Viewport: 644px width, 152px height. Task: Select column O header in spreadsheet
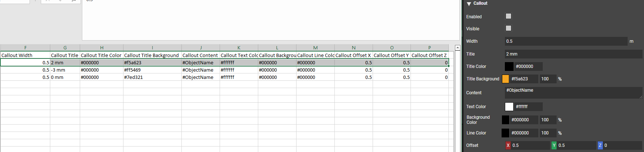392,48
